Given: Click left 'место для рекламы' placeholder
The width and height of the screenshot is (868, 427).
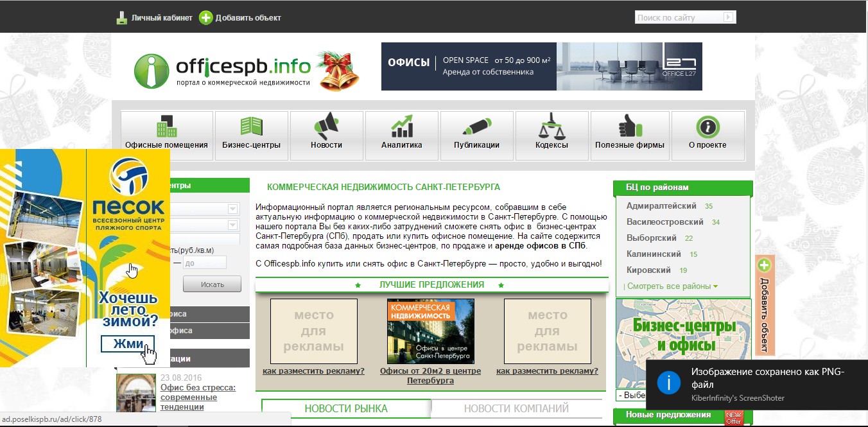Looking at the screenshot, I should click(314, 331).
